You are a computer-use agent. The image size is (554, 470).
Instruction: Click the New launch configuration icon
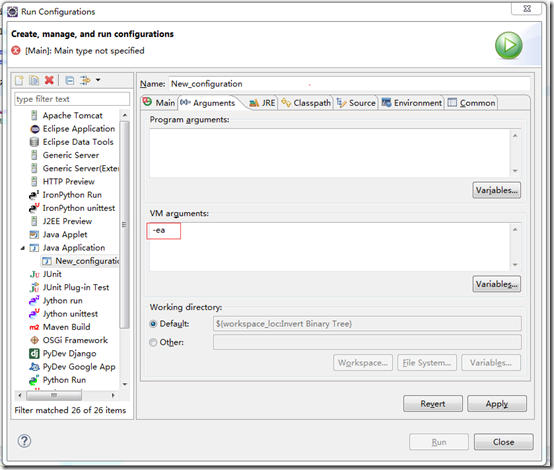19,81
